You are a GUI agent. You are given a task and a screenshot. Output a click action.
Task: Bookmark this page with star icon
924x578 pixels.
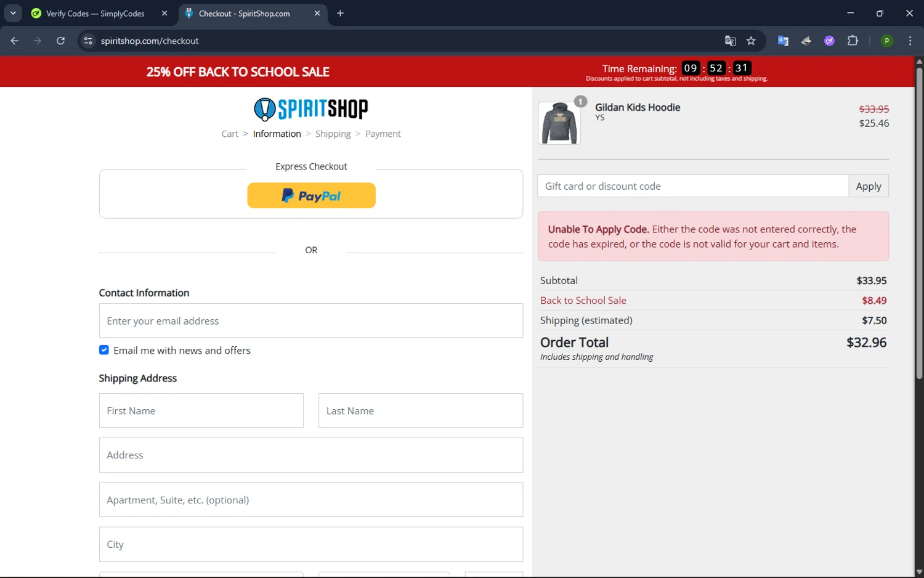751,41
